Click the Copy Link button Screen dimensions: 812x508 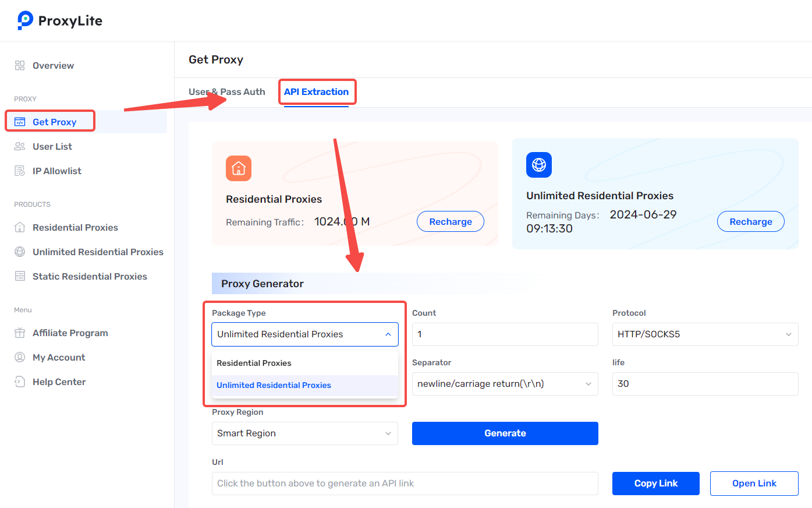pyautogui.click(x=656, y=484)
